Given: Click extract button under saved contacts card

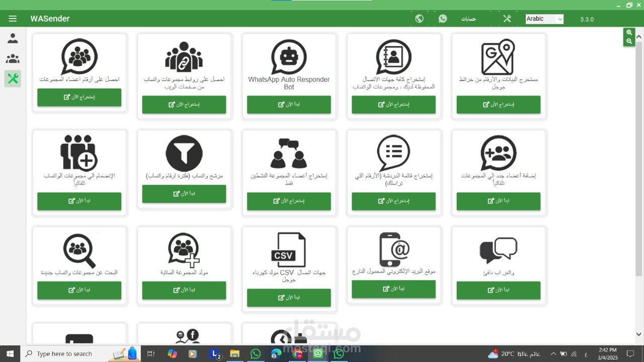Looking at the screenshot, I should coord(393,105).
